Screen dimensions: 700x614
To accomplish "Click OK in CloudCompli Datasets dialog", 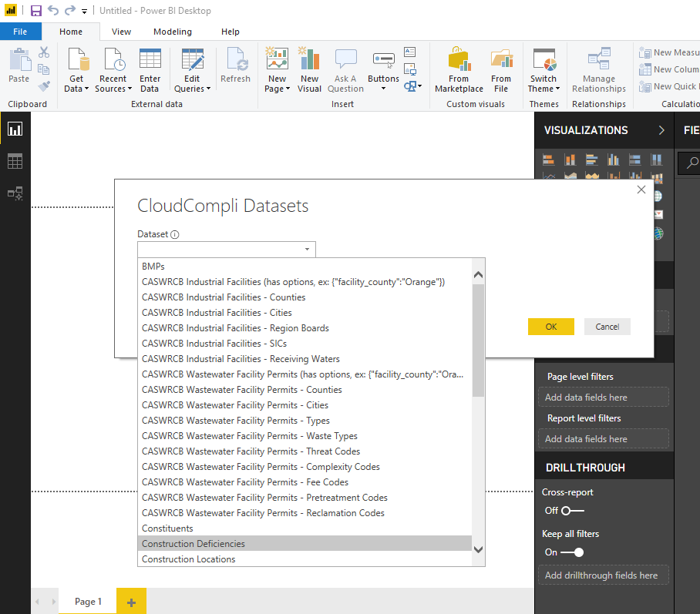I will coord(551,327).
